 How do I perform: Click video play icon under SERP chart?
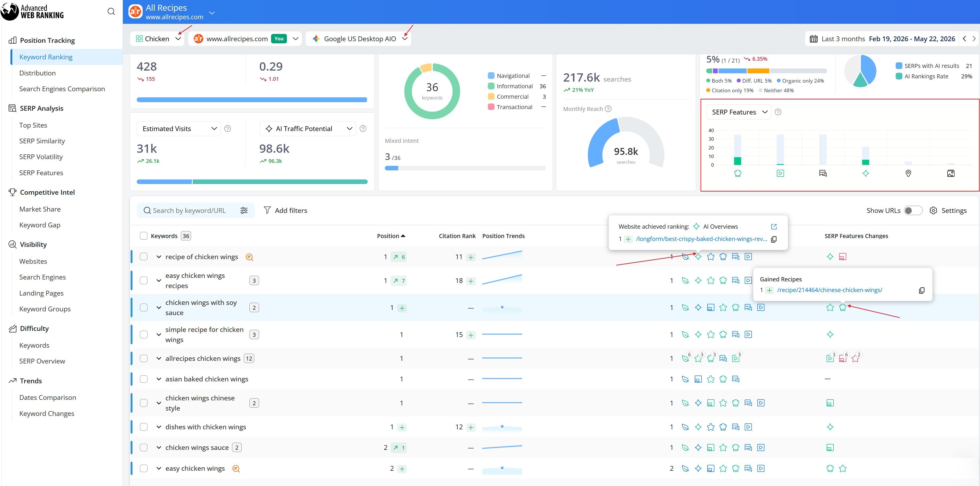(x=780, y=173)
